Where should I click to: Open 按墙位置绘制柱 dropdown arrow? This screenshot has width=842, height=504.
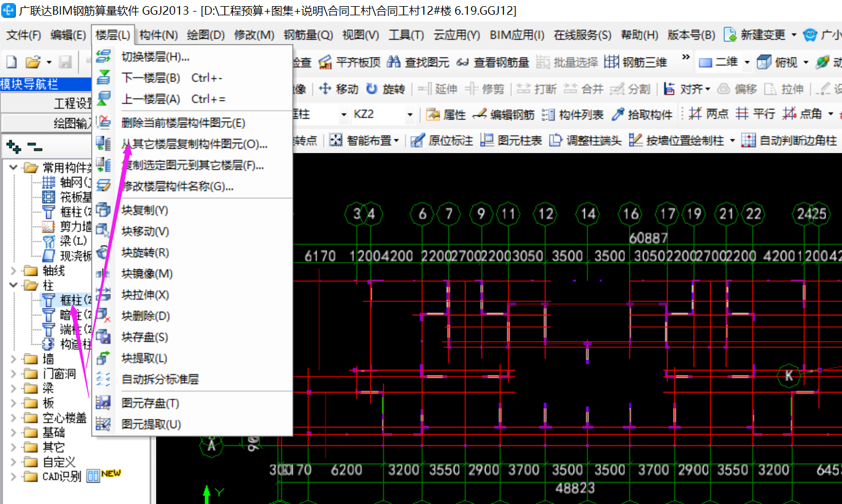tap(732, 141)
